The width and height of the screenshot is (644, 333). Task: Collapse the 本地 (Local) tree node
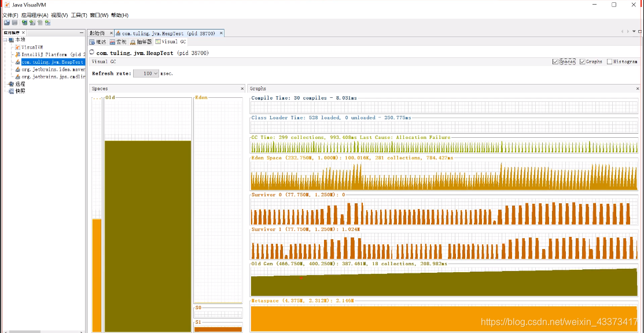coord(5,40)
